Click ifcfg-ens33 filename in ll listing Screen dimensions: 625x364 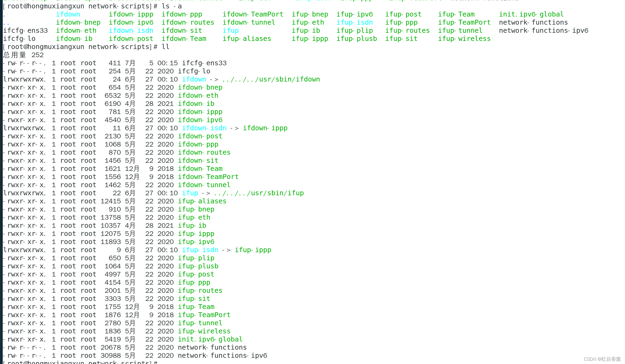tap(204, 63)
